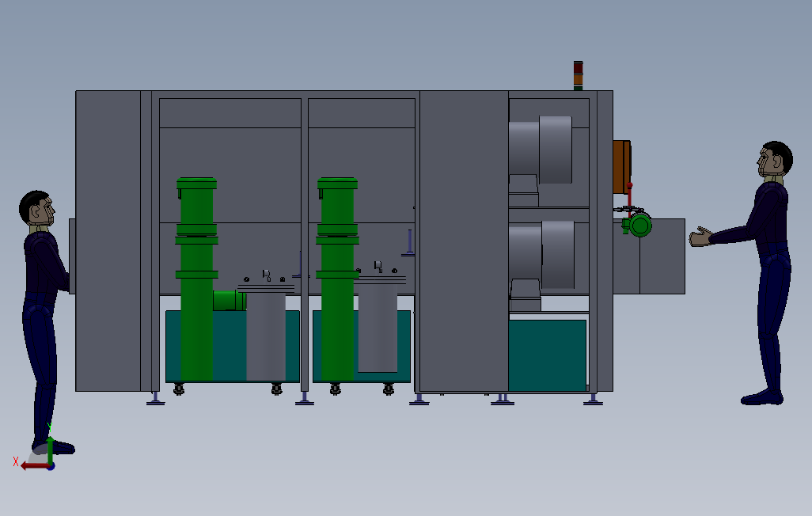The width and height of the screenshot is (812, 516).
Task: Select the second tall green column
Action: [x=338, y=279]
